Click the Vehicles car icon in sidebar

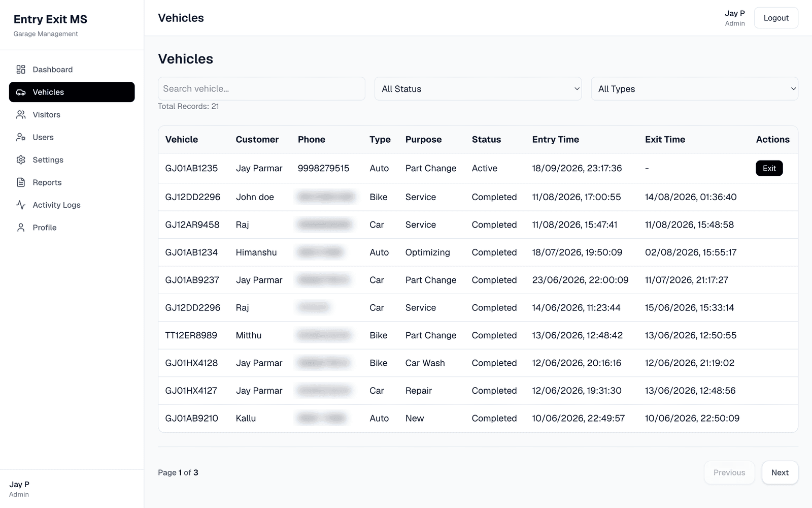[21, 92]
